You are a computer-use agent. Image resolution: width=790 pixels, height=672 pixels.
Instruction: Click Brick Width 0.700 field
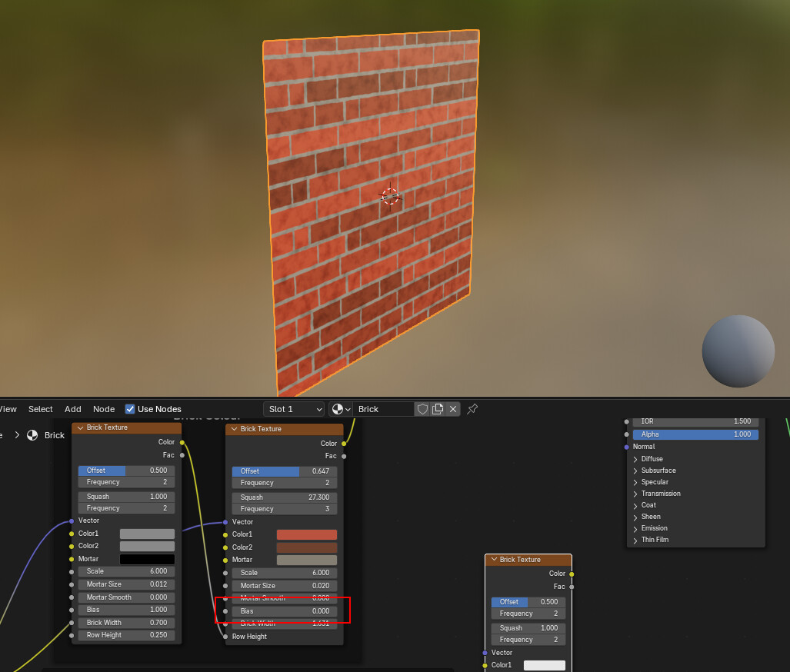pyautogui.click(x=126, y=623)
